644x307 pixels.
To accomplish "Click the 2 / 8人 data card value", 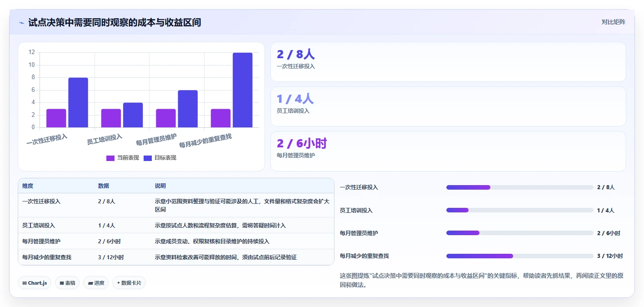I will [296, 55].
